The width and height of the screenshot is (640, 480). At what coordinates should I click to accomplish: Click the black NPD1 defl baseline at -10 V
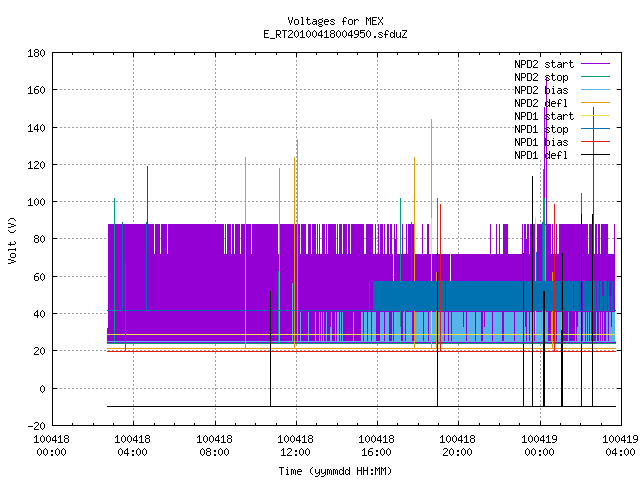[x=361, y=407]
